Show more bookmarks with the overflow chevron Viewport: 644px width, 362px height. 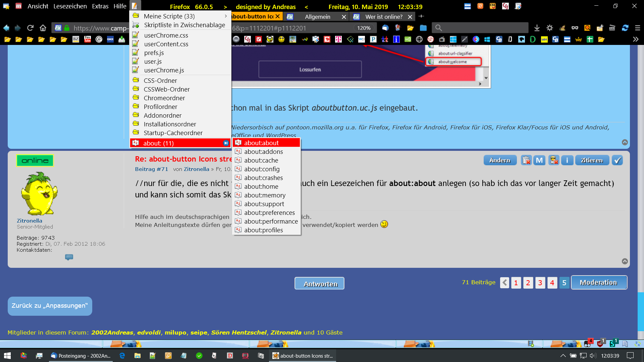pos(635,40)
